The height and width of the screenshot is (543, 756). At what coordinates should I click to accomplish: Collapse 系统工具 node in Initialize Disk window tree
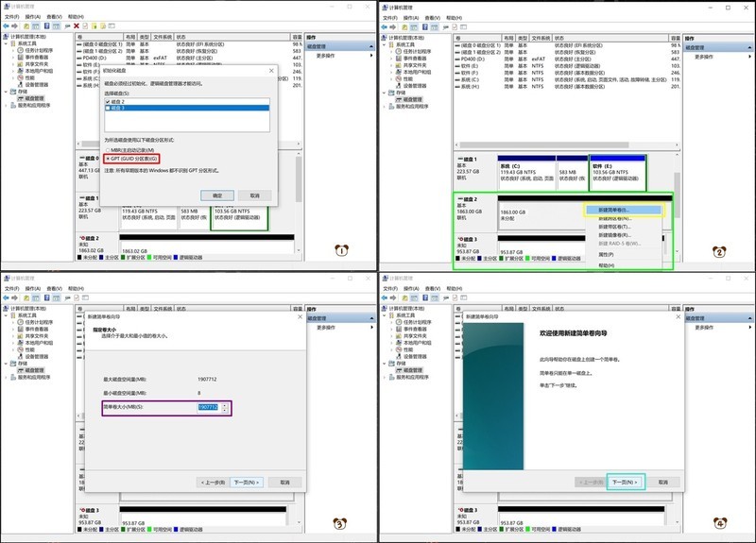[7, 43]
